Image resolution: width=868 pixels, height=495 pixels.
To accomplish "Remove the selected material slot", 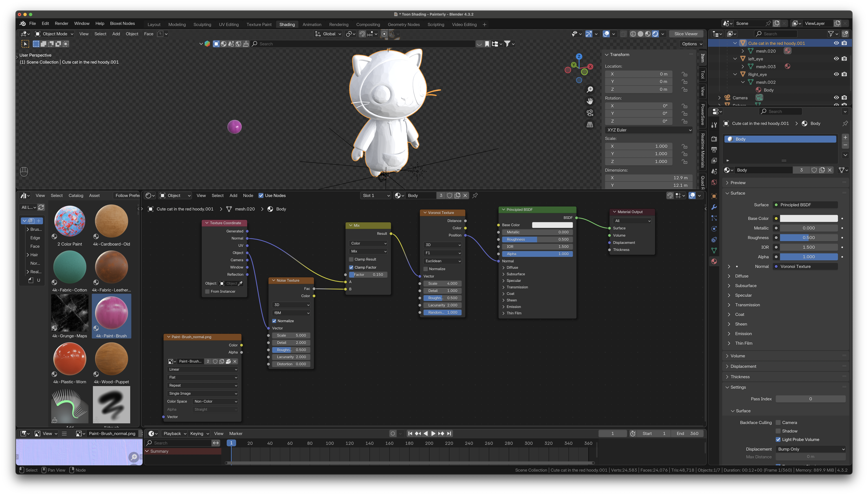I will [x=845, y=145].
